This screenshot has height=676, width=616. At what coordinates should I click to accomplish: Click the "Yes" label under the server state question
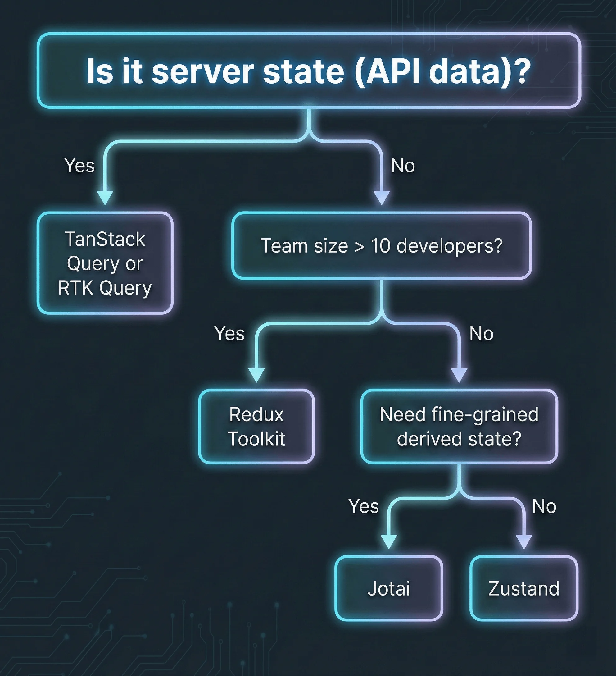pyautogui.click(x=80, y=165)
